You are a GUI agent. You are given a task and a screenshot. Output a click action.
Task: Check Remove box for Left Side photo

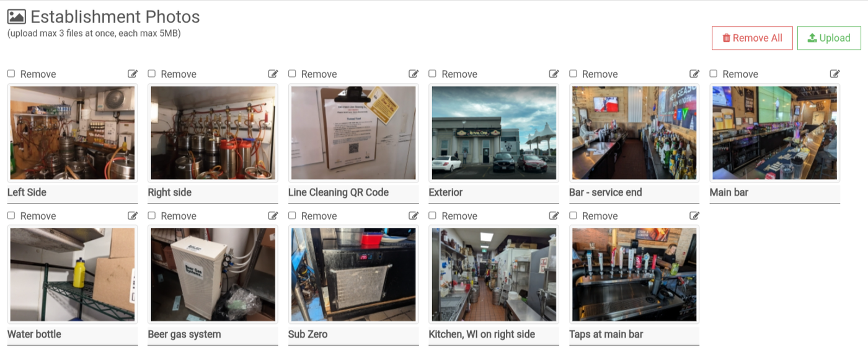[11, 74]
